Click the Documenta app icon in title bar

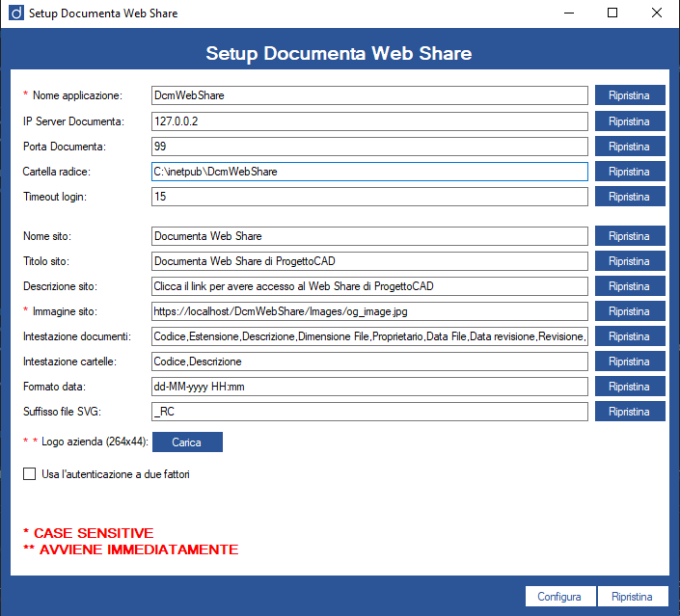click(16, 13)
